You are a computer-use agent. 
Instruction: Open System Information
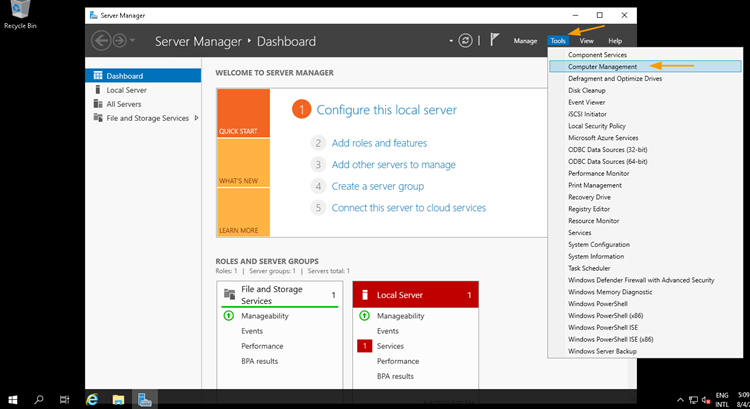pyautogui.click(x=596, y=256)
